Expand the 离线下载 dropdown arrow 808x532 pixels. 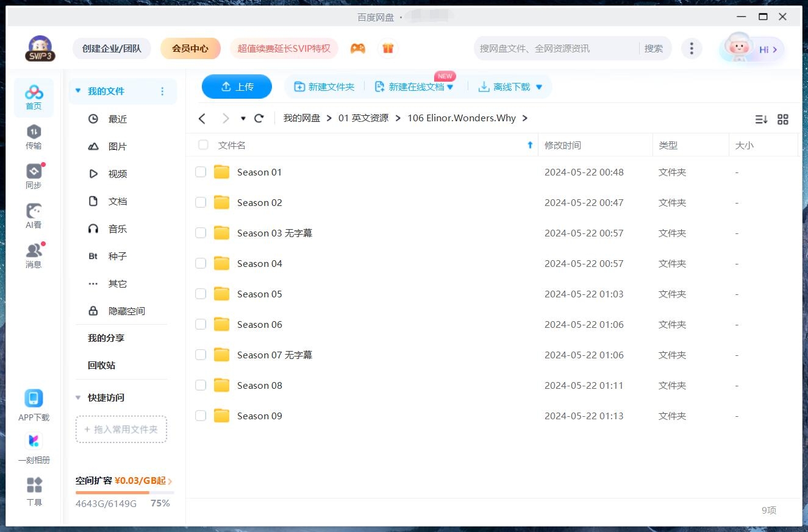coord(538,87)
